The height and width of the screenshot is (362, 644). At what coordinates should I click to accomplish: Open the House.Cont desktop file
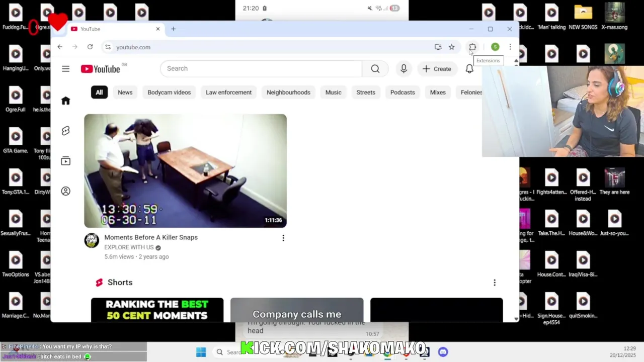click(x=551, y=264)
